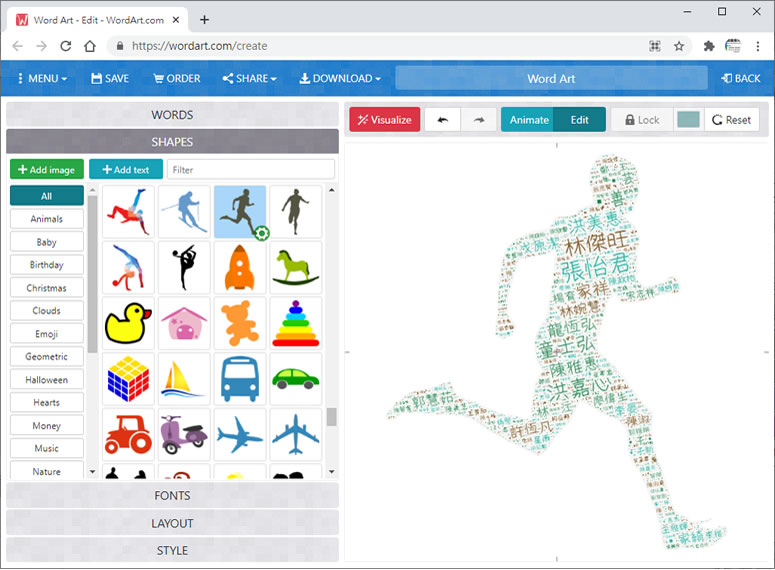Image resolution: width=775 pixels, height=570 pixels.
Task: Open the MENU dropdown
Action: coord(40,78)
